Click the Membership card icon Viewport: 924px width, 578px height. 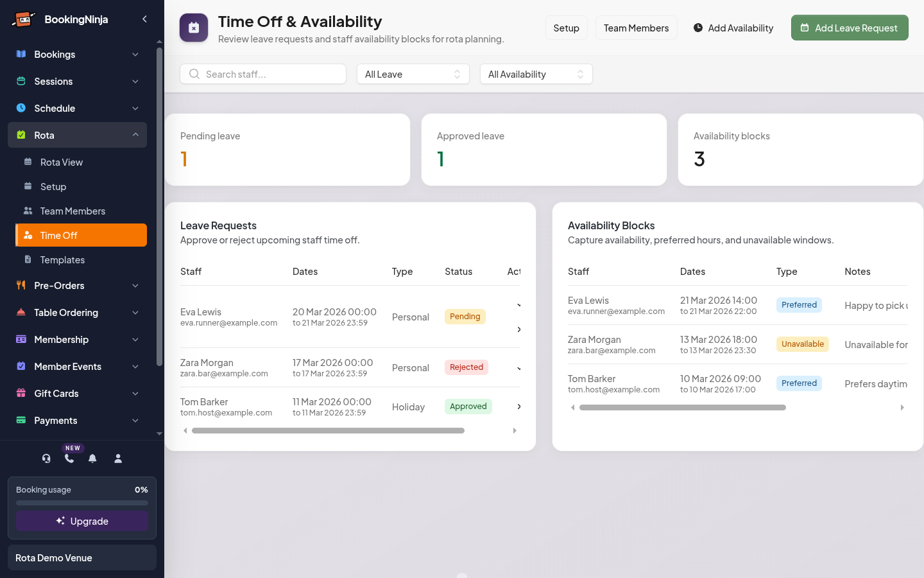pos(21,339)
